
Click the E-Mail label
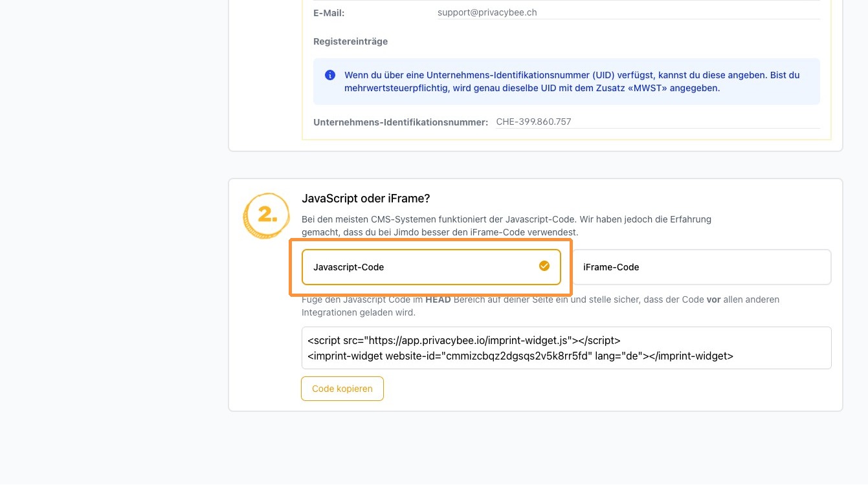[x=329, y=12]
